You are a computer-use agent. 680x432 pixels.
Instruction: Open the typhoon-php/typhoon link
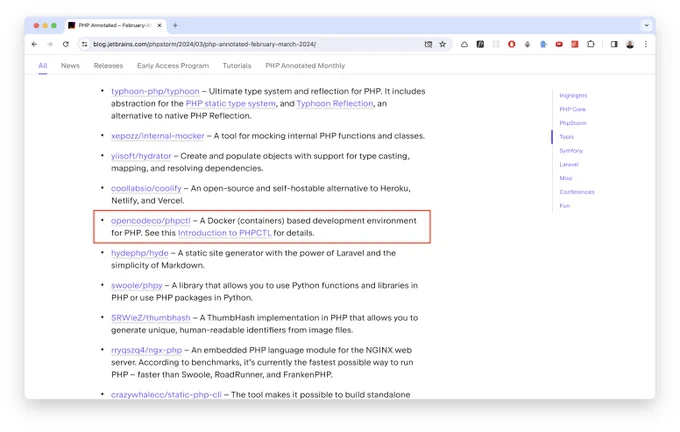155,92
